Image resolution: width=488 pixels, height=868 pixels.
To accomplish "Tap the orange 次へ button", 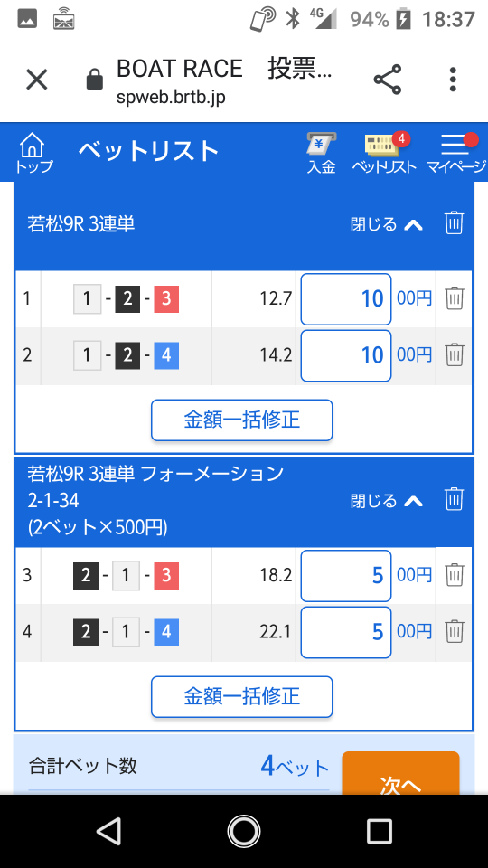I will (x=400, y=773).
